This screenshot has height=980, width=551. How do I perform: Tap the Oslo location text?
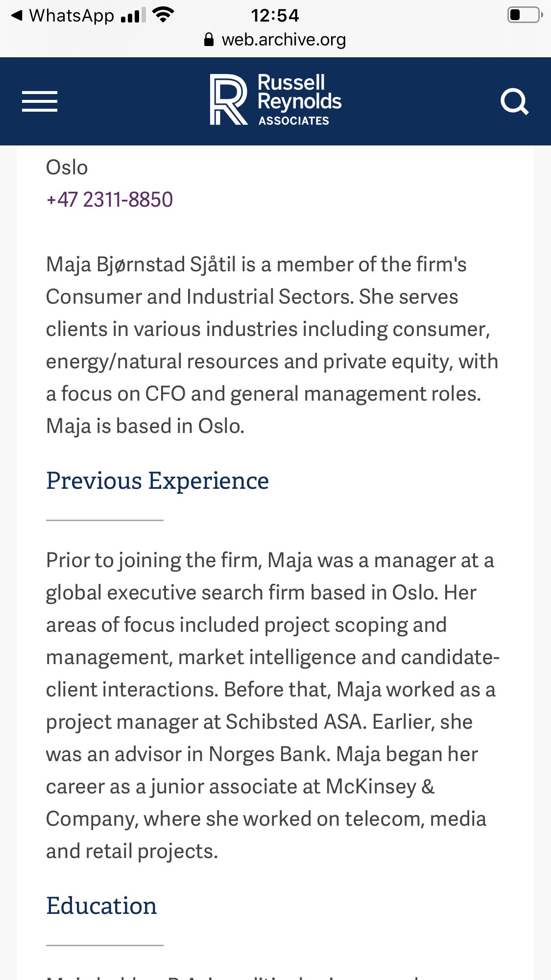(x=67, y=167)
